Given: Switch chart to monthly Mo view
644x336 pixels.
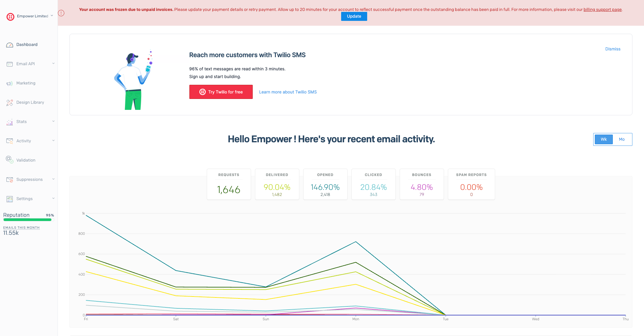Looking at the screenshot, I should click(x=622, y=139).
